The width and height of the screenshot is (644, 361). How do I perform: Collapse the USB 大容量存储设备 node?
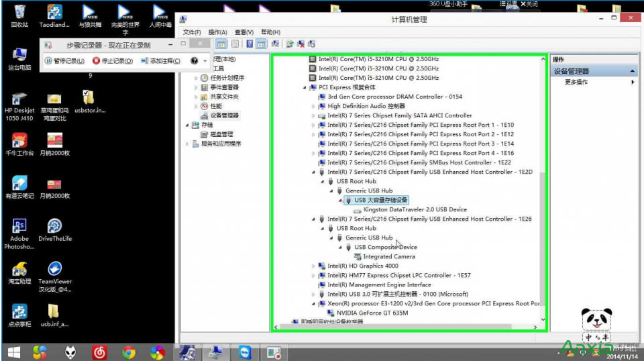click(x=341, y=200)
